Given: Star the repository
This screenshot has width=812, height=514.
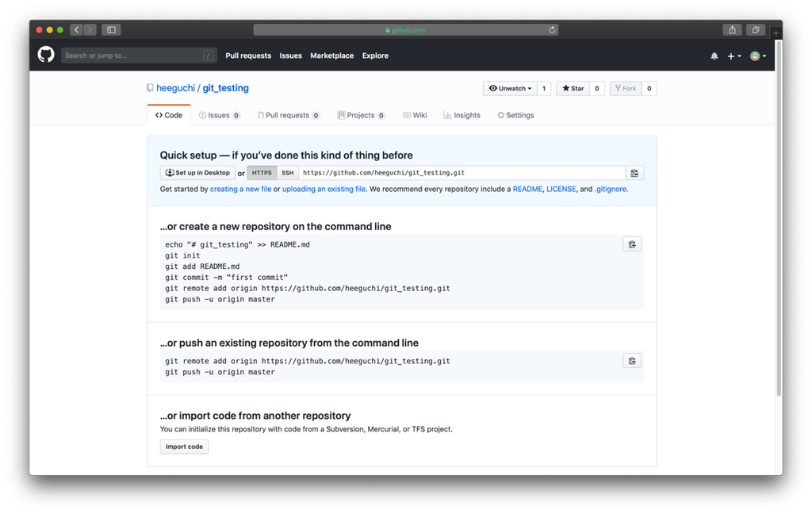Looking at the screenshot, I should tap(573, 89).
